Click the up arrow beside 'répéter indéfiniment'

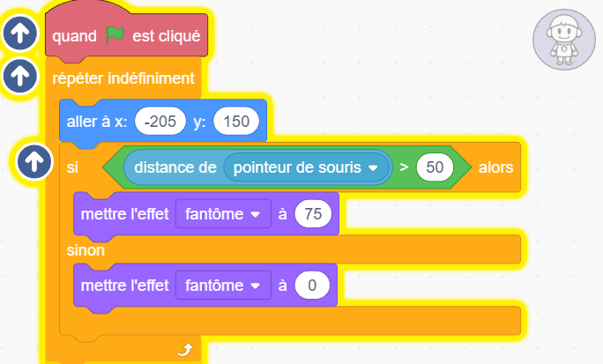coord(20,76)
